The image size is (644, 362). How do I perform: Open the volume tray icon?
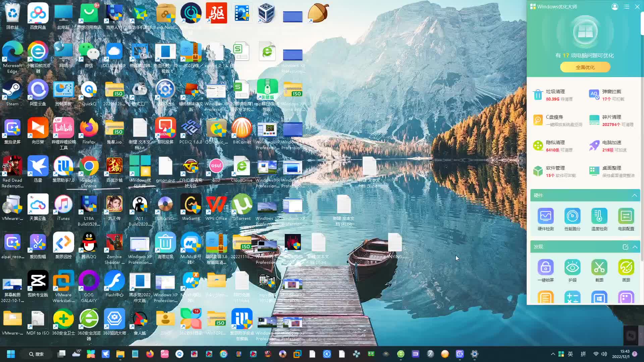[x=604, y=354]
